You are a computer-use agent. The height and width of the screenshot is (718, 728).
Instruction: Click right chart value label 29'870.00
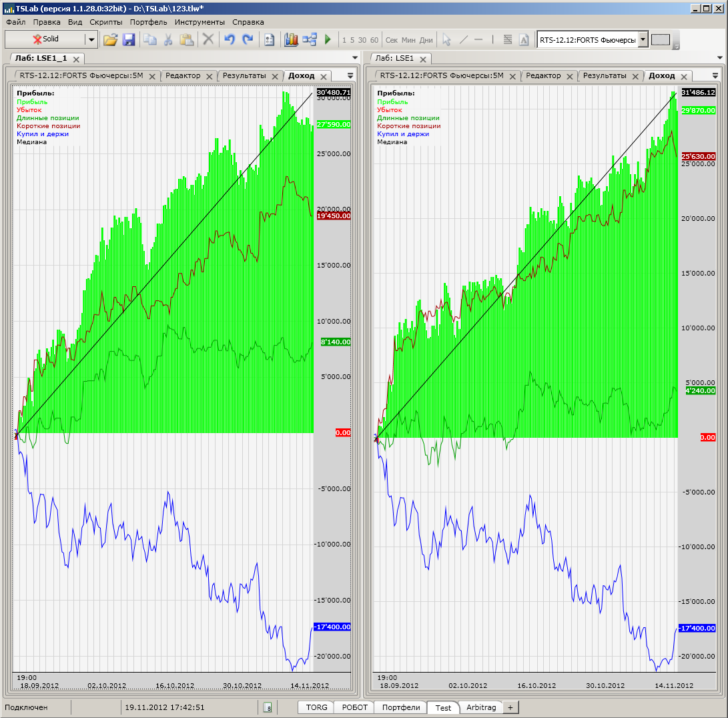[698, 111]
